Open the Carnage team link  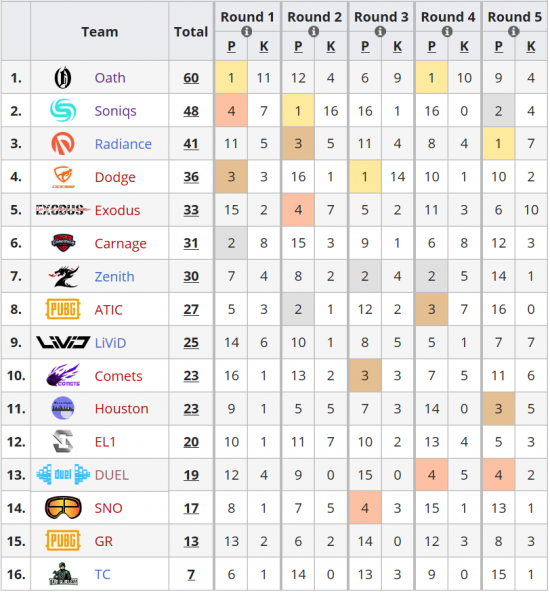point(120,244)
